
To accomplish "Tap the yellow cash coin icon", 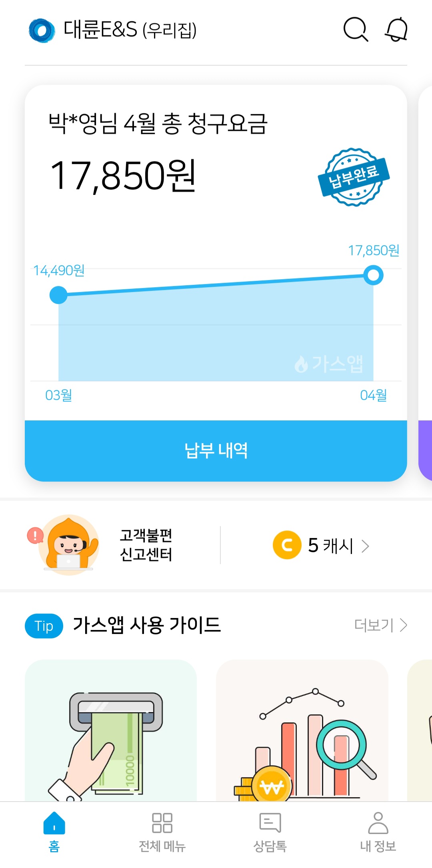I will coord(287,545).
